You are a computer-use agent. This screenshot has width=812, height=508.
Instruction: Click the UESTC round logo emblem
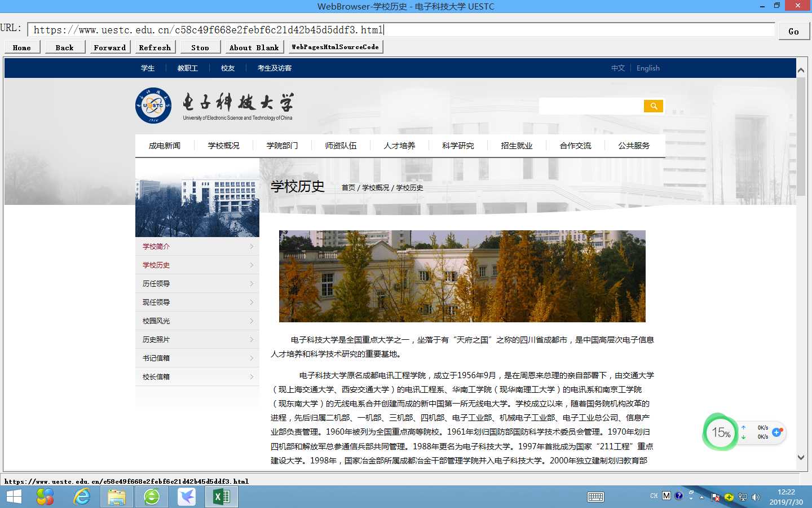point(153,106)
